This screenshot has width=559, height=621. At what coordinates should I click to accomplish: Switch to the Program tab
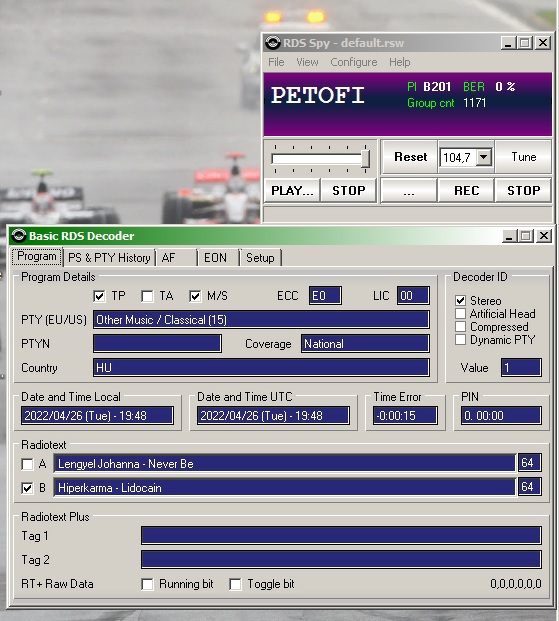tap(37, 257)
